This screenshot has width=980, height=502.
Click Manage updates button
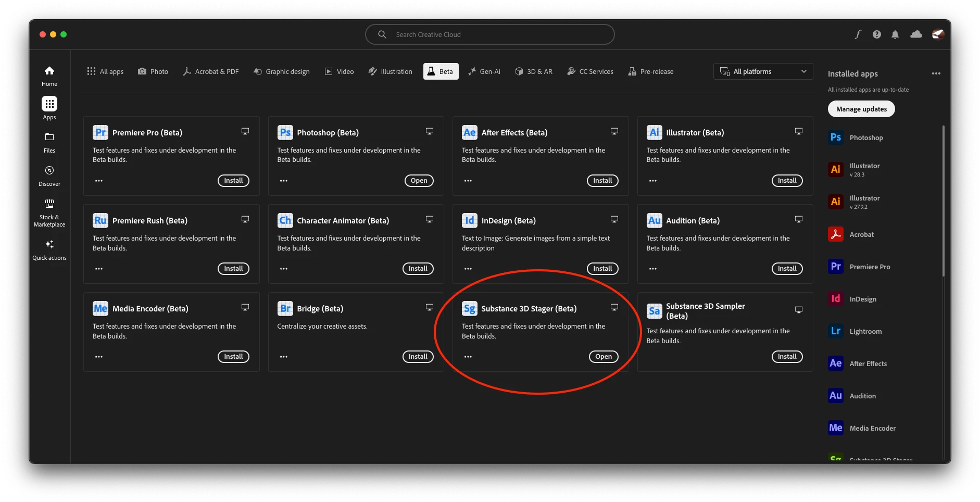click(861, 109)
